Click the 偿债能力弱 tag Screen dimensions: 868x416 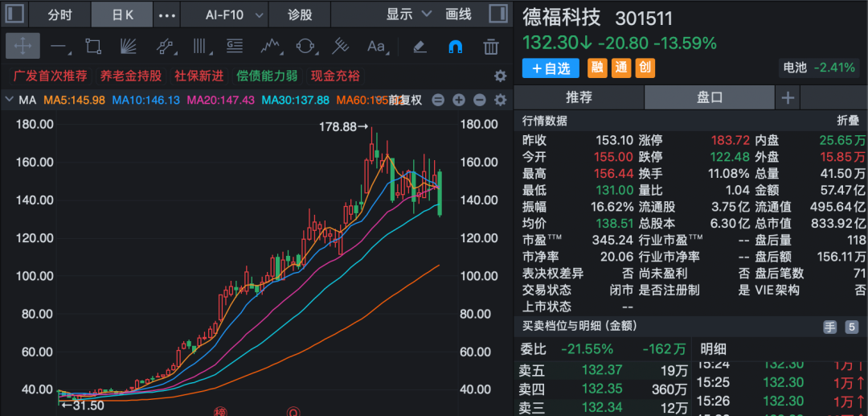pyautogui.click(x=267, y=76)
